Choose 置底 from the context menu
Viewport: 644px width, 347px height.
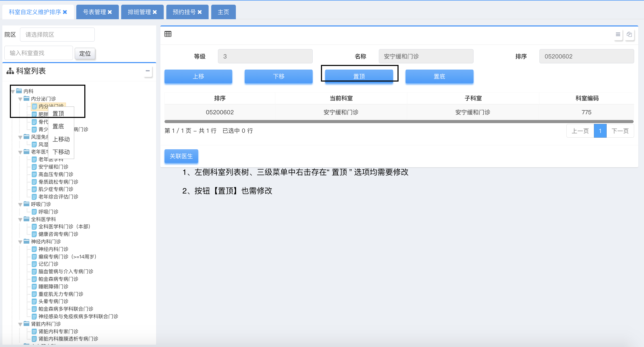(58, 126)
